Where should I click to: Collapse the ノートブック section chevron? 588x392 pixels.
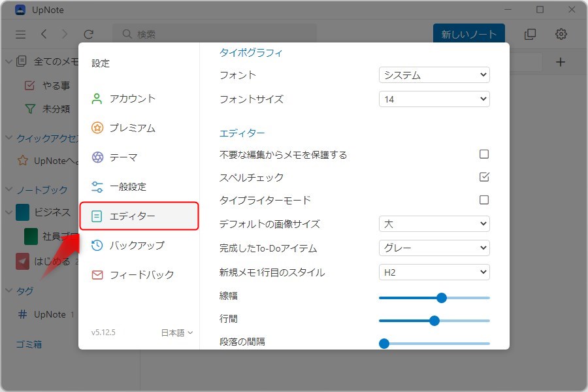(x=8, y=189)
